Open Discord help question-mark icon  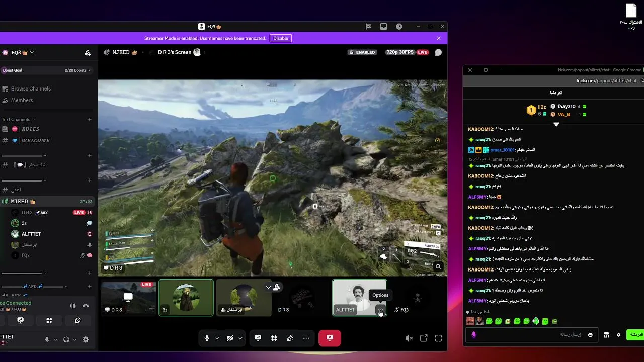pos(399,27)
